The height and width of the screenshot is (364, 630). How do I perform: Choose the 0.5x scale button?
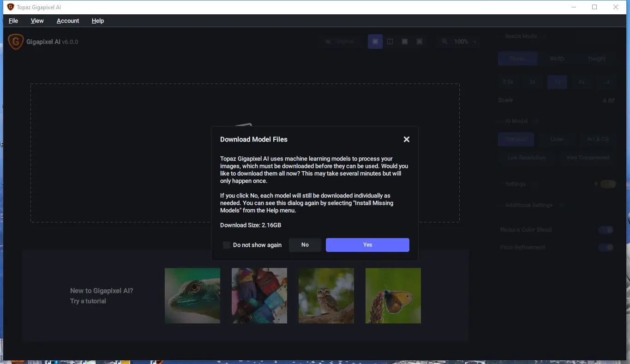(x=508, y=82)
